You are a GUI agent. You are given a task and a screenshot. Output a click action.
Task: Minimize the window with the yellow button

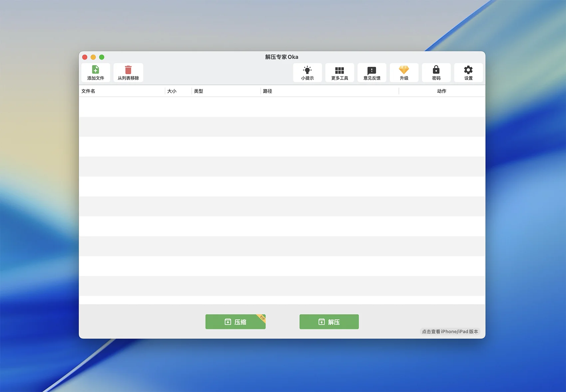pyautogui.click(x=93, y=57)
